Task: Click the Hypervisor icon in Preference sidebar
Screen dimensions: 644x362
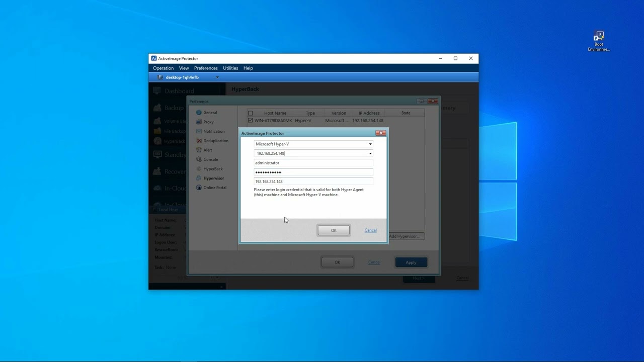Action: tap(199, 178)
